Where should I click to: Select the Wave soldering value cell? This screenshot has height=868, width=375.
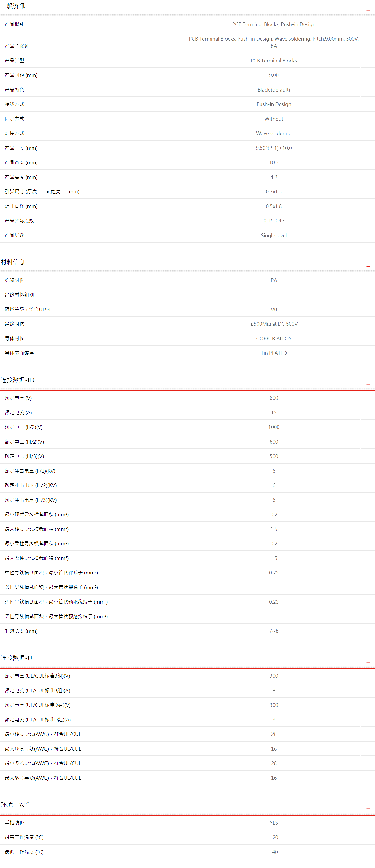coord(274,133)
